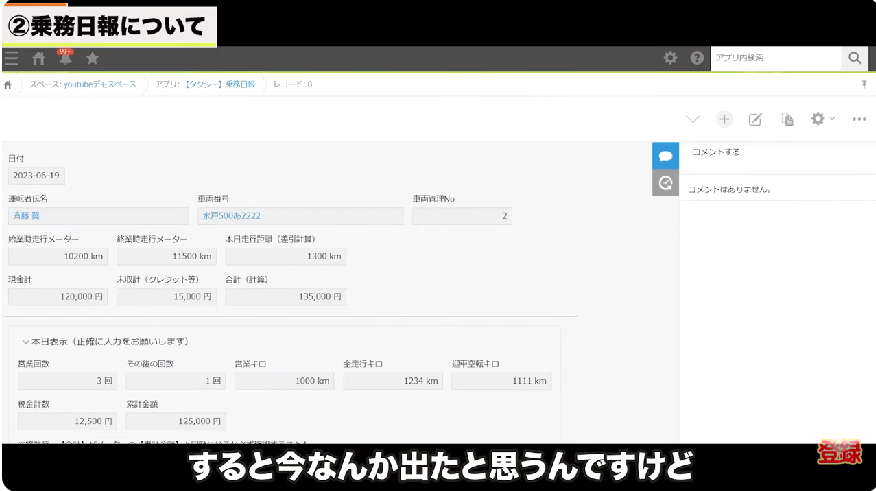Go to the portal home icon
Image resolution: width=876 pixels, height=491 pixels.
[x=39, y=59]
